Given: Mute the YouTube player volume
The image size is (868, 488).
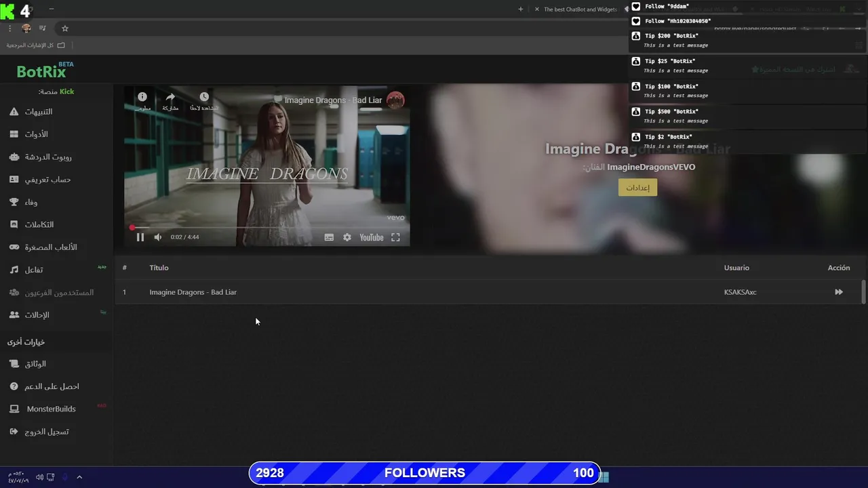Looking at the screenshot, I should 158,237.
